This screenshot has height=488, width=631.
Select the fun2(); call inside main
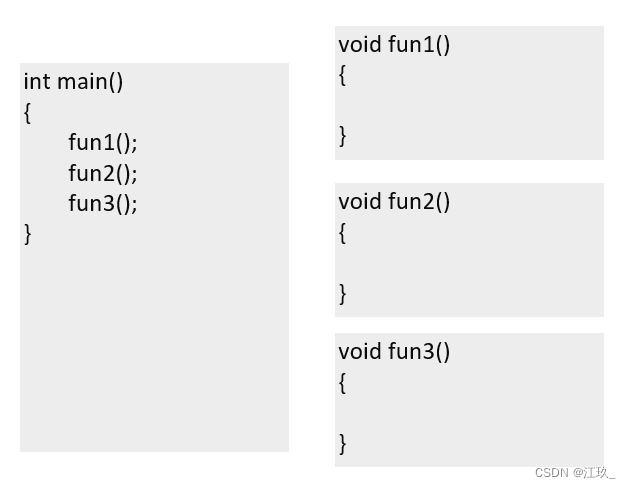pos(102,173)
